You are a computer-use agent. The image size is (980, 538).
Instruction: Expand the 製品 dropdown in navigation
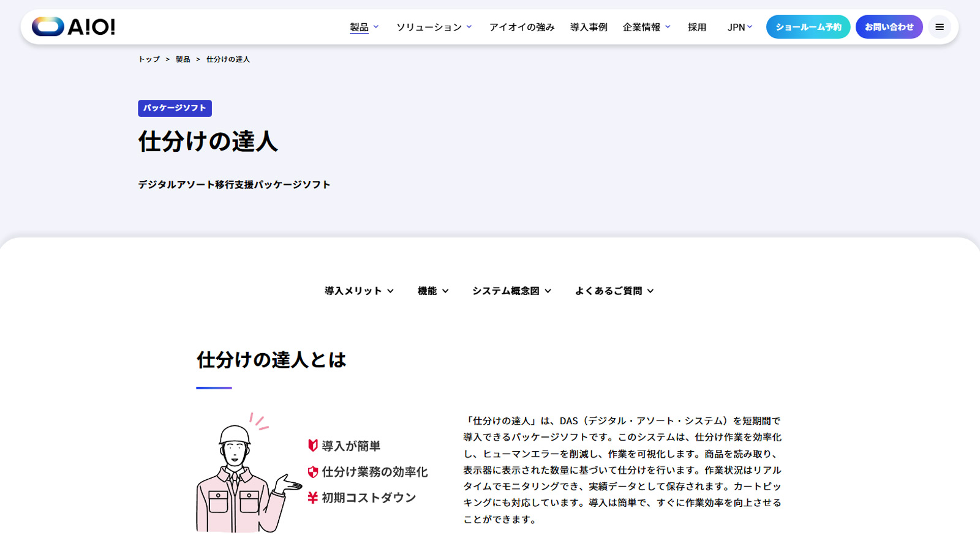tap(364, 27)
